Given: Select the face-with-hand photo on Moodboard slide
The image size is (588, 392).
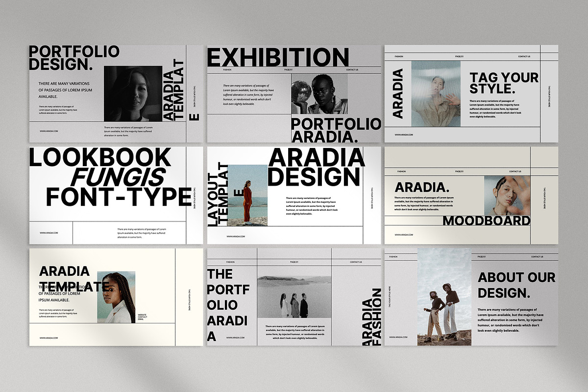Looking at the screenshot, I should point(507,196).
